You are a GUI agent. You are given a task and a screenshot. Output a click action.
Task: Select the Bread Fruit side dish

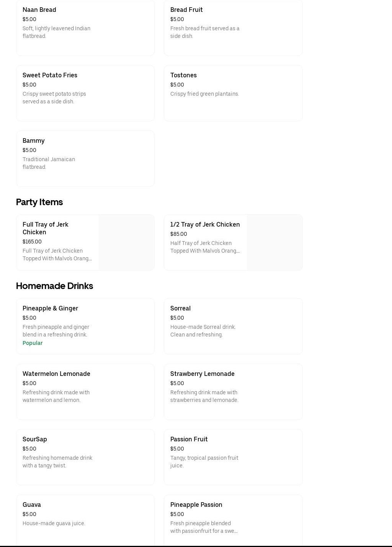[233, 27]
